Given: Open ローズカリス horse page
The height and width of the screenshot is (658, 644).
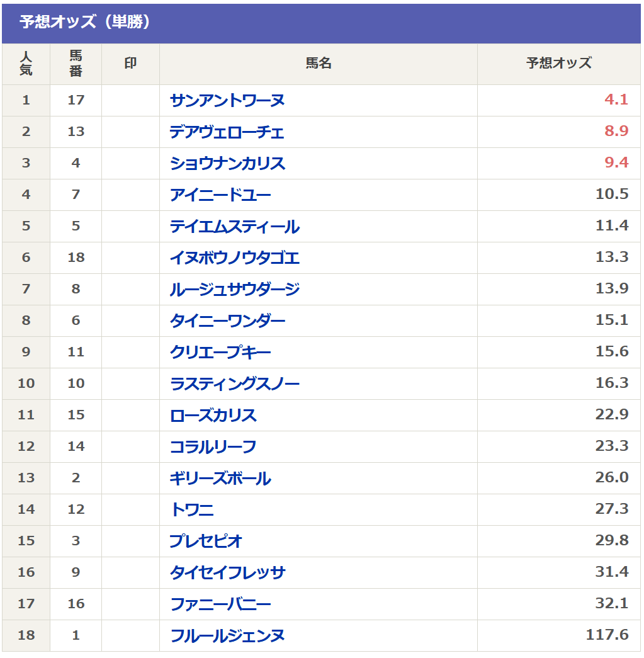Looking at the screenshot, I should [213, 416].
